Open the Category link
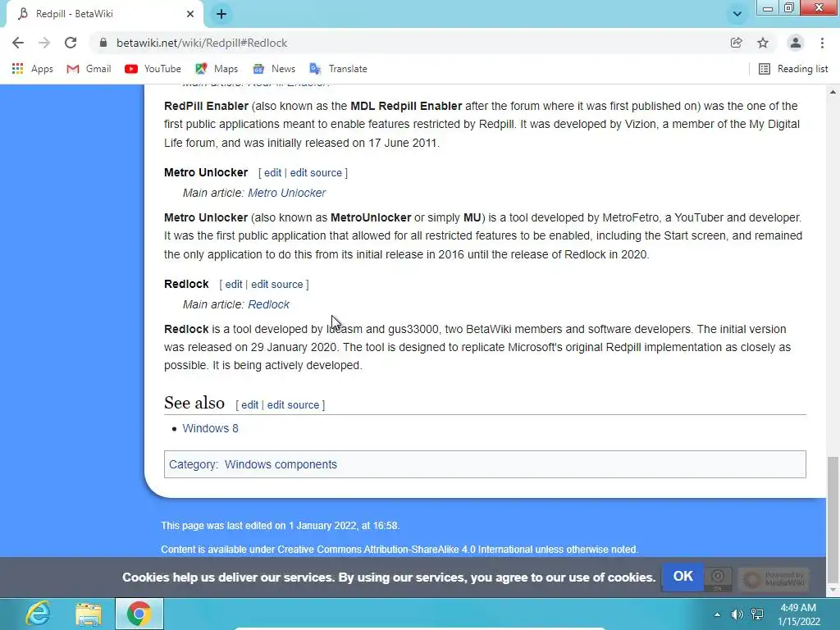The width and height of the screenshot is (840, 630). tap(192, 464)
